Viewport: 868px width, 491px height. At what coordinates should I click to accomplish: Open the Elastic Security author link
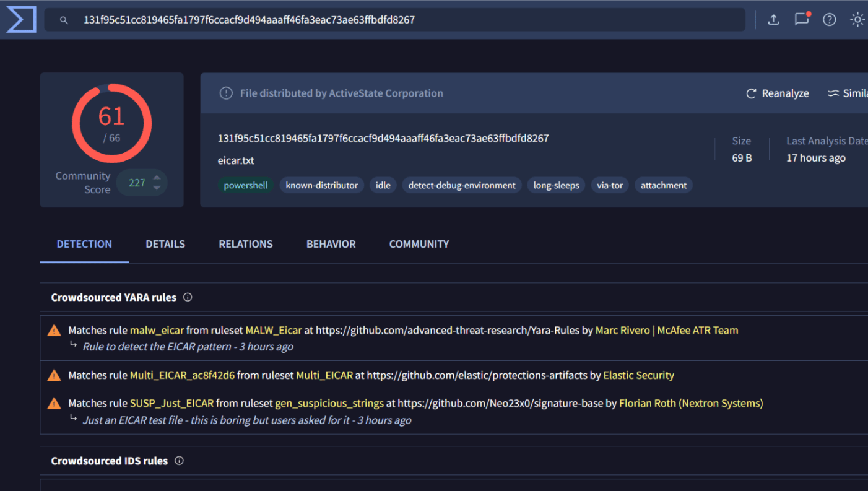[639, 375]
